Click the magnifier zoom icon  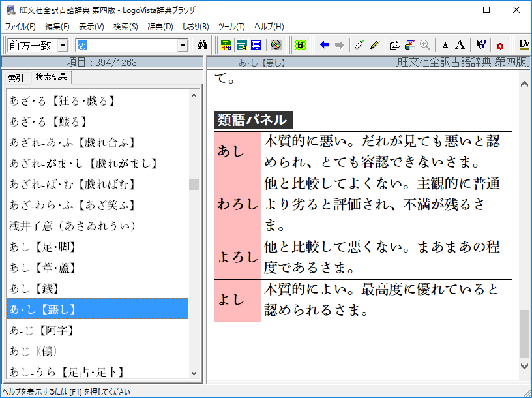425,44
